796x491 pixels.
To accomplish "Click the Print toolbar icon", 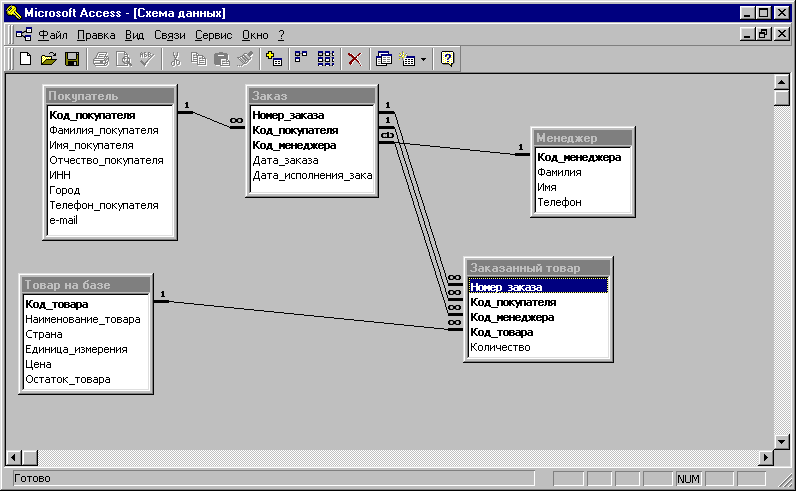I will (101, 59).
